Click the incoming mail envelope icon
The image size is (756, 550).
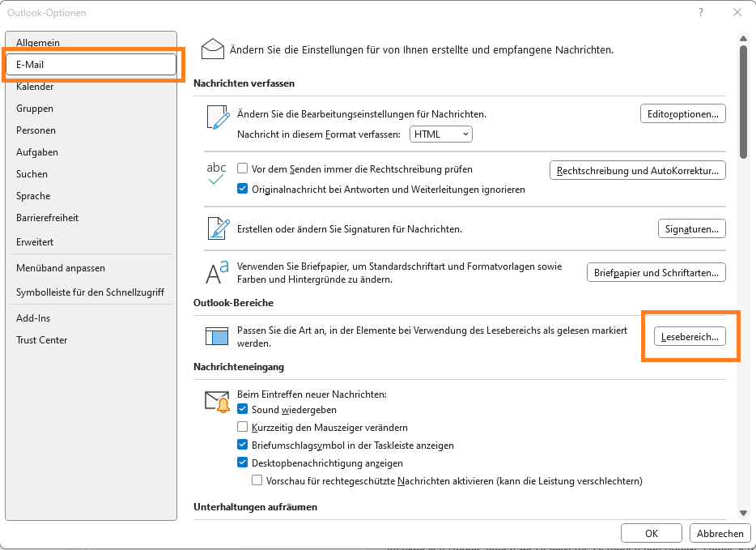(x=217, y=400)
